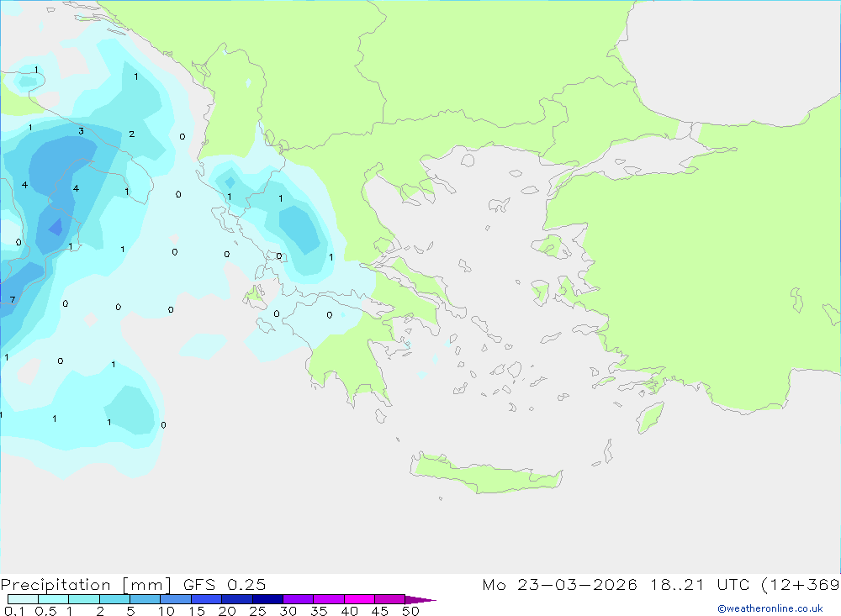Click the '30' legend scale label
The height and width of the screenshot is (616, 841).
288,611
